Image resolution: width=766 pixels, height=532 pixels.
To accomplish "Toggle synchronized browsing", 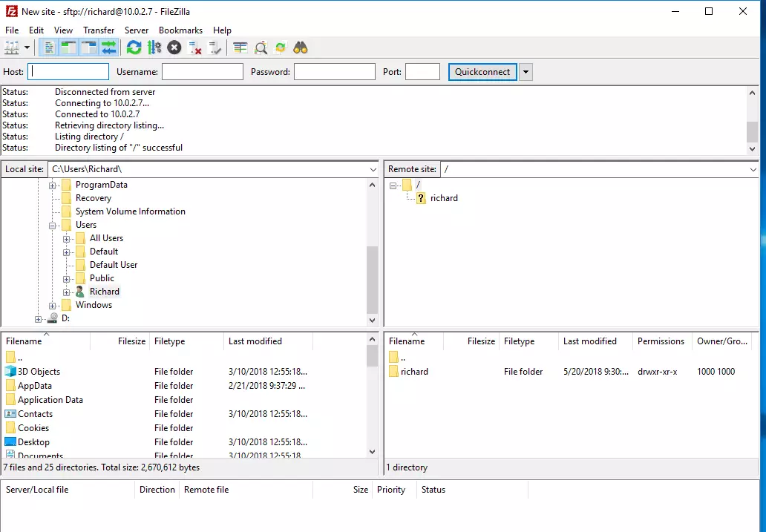I will tap(281, 48).
